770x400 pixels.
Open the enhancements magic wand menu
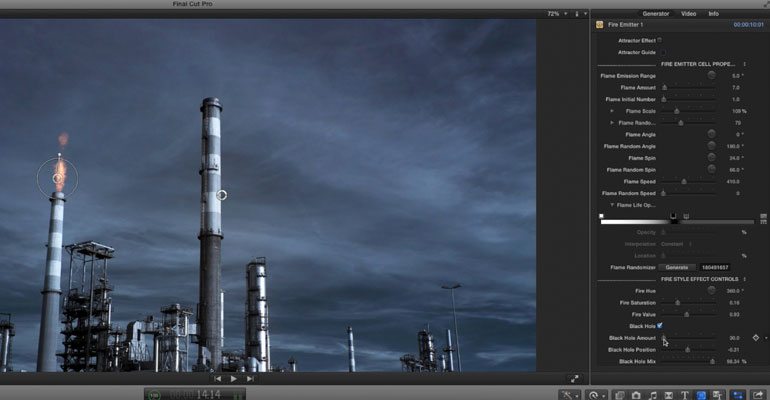click(x=570, y=395)
